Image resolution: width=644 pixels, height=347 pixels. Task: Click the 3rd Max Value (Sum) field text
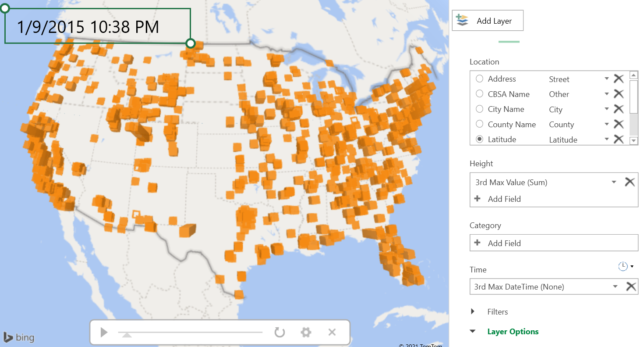click(511, 182)
